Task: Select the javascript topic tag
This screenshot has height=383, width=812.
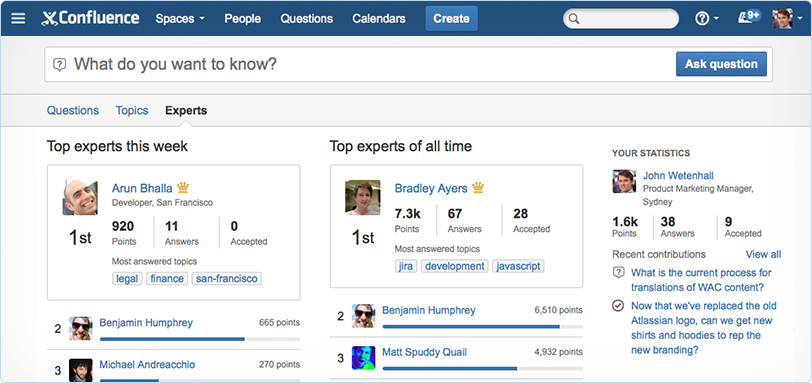Action: [x=518, y=266]
